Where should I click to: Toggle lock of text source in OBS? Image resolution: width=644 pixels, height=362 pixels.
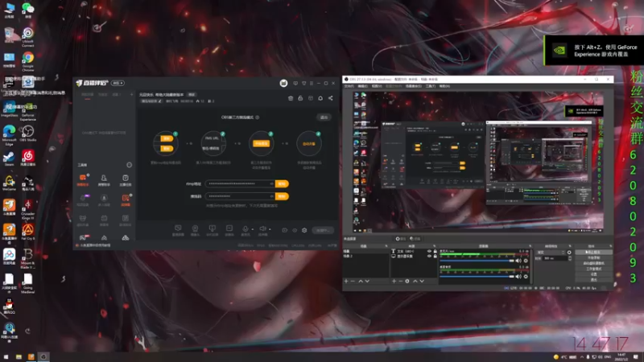[x=435, y=251]
